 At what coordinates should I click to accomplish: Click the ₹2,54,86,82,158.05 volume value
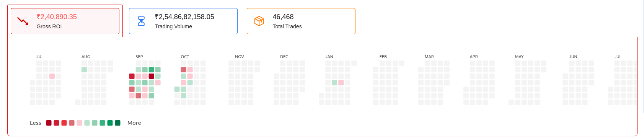(184, 17)
